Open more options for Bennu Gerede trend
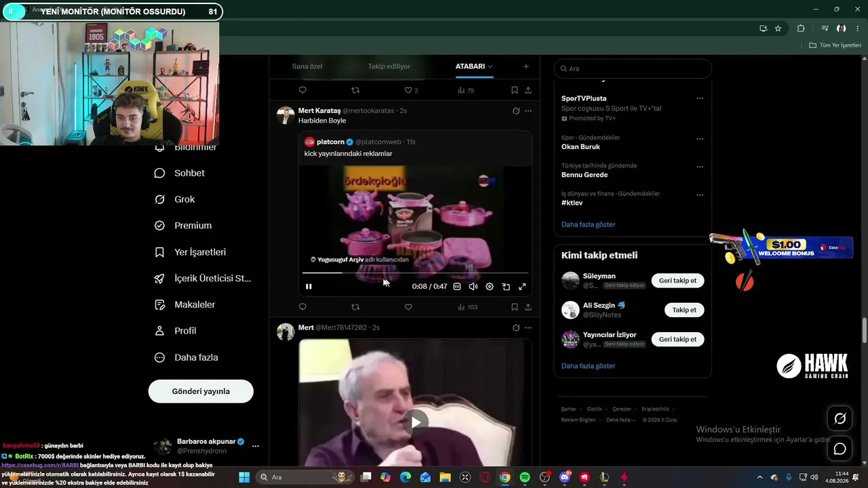868x488 pixels. [x=700, y=167]
